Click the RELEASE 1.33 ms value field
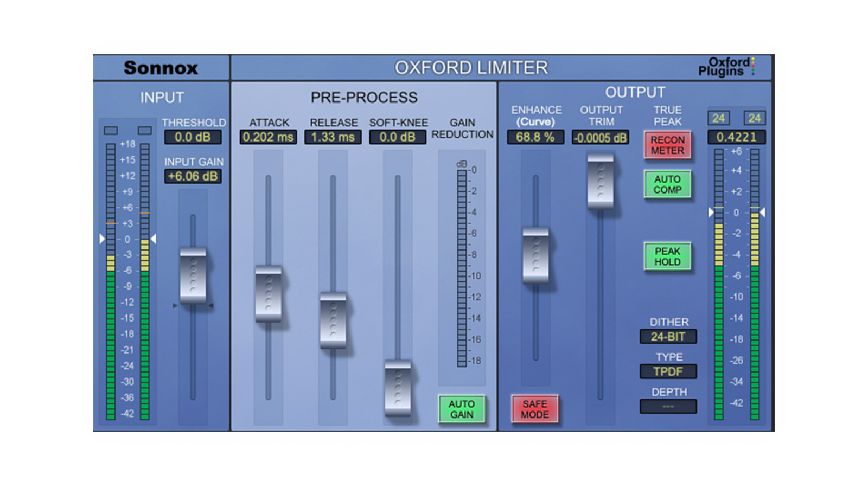This screenshot has height=488, width=868. (x=333, y=137)
